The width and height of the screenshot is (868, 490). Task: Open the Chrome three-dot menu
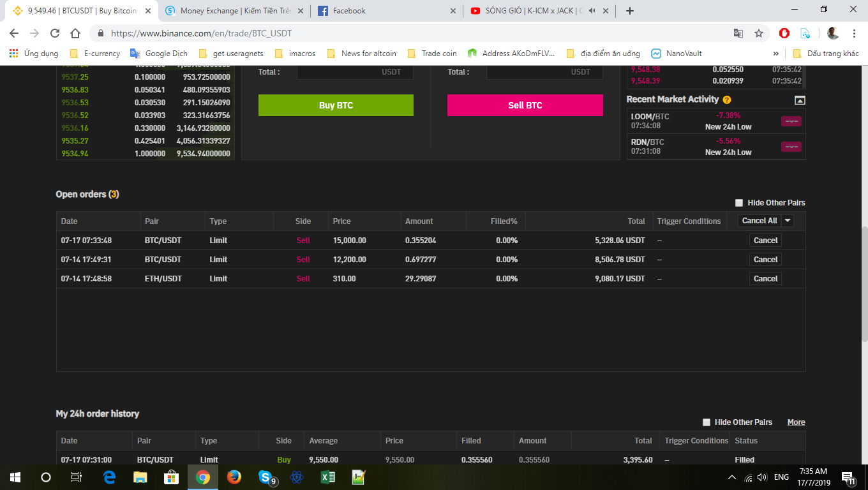point(854,33)
